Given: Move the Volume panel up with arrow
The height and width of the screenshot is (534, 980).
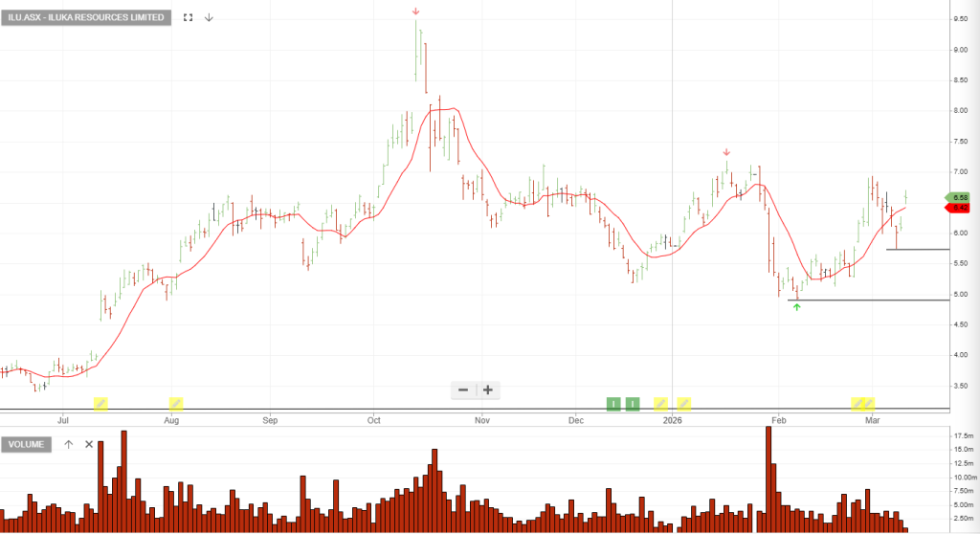Looking at the screenshot, I should [69, 444].
